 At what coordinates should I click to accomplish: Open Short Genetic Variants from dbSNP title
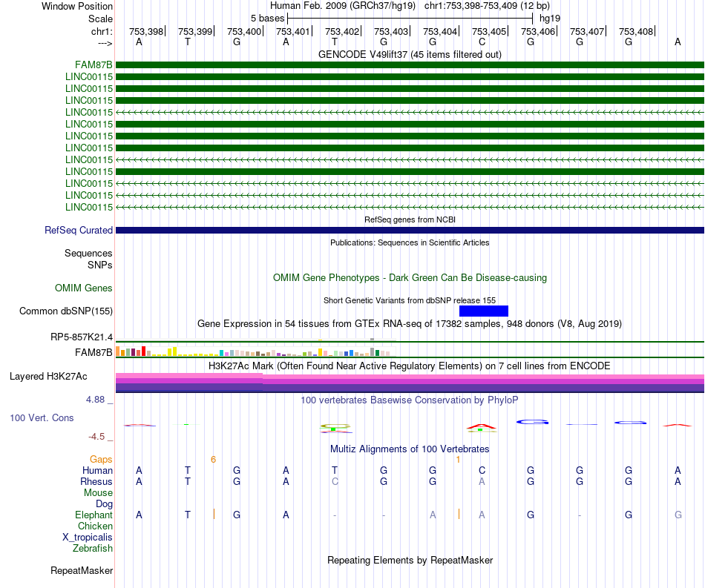pos(410,300)
